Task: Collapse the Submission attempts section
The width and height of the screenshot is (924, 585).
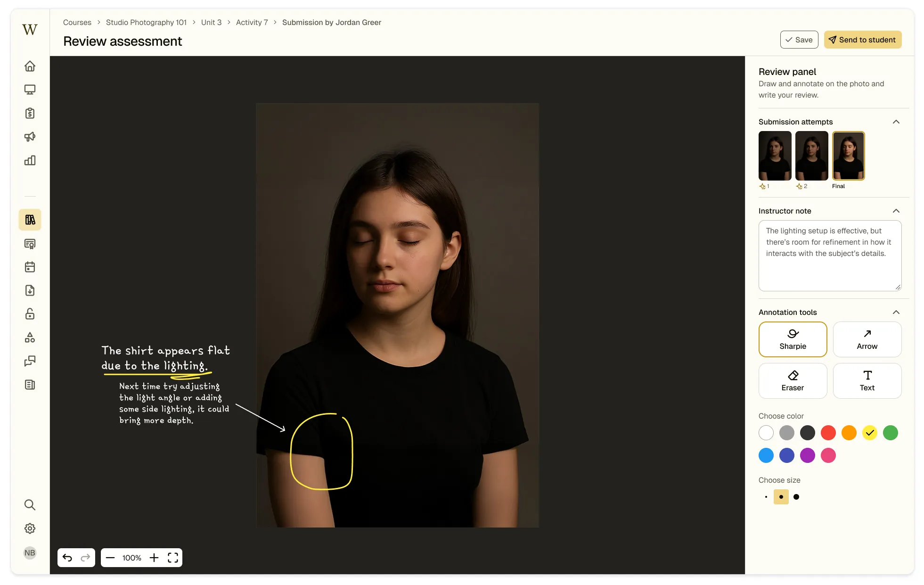Action: [x=896, y=122]
